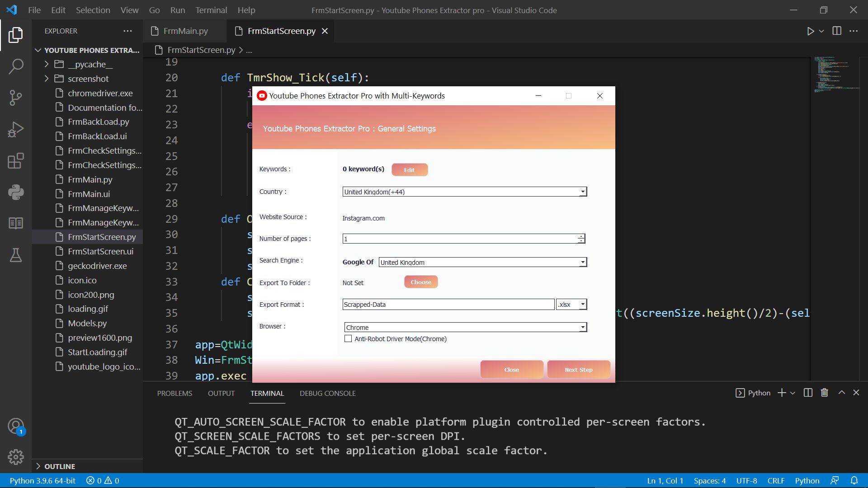Click Spaces: 4 indentation in status bar
868x488 pixels.
click(x=710, y=480)
